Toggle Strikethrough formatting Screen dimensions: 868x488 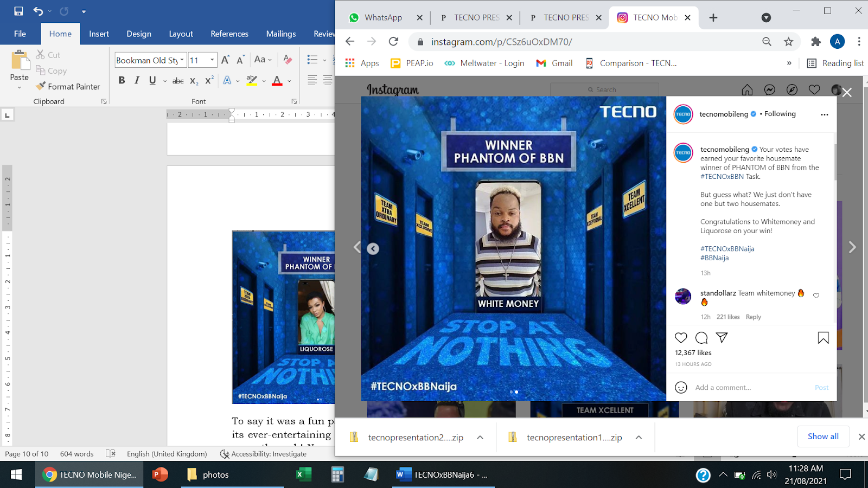(178, 81)
